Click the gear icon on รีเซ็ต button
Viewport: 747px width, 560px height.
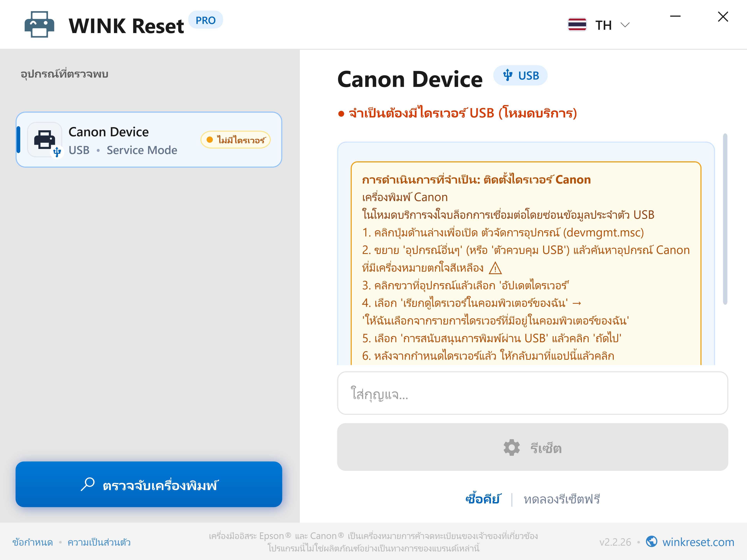pyautogui.click(x=512, y=448)
